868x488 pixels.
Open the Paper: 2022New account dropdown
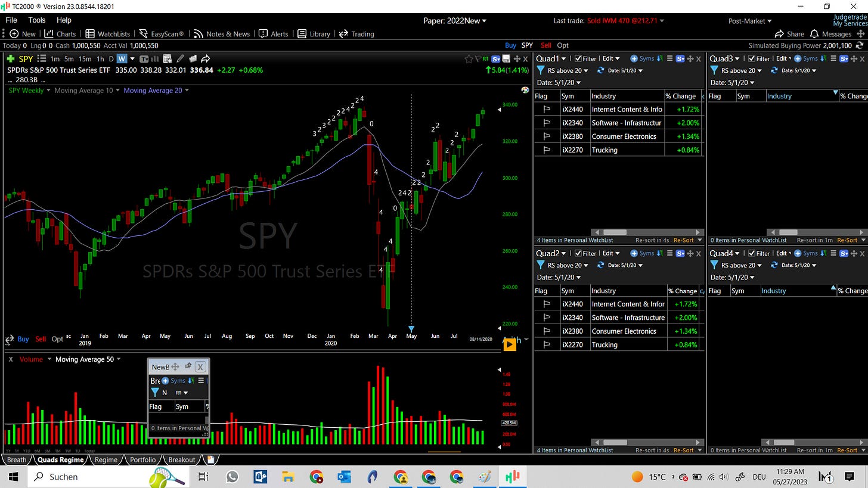coord(455,21)
